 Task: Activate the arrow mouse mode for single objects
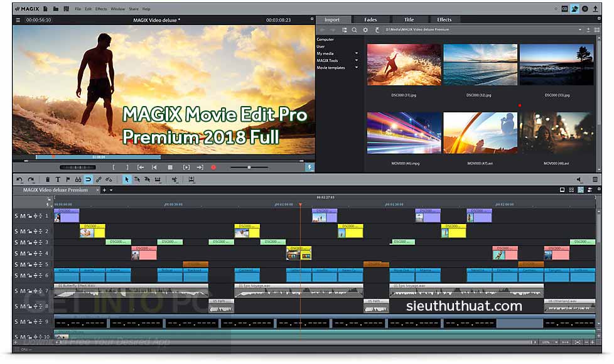pyautogui.click(x=126, y=179)
